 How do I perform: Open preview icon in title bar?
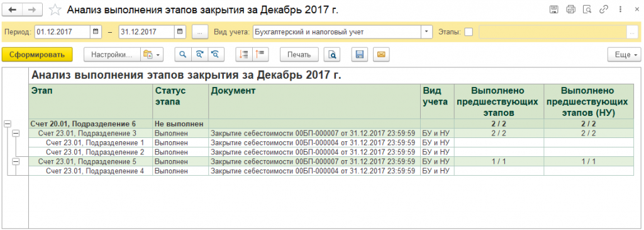(587, 9)
